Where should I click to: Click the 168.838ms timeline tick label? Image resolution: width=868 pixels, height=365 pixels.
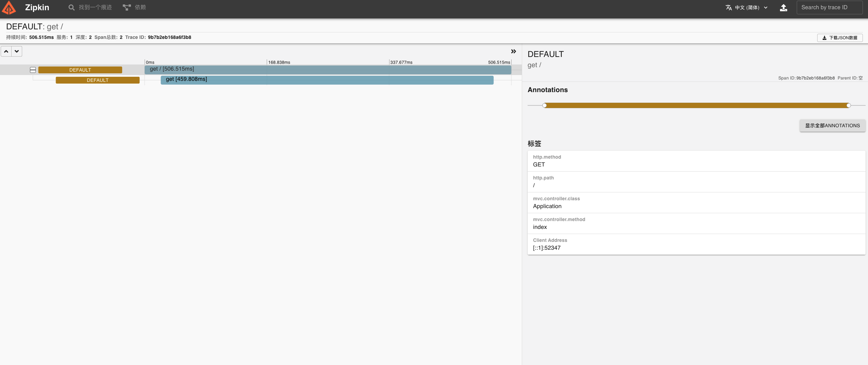point(279,62)
